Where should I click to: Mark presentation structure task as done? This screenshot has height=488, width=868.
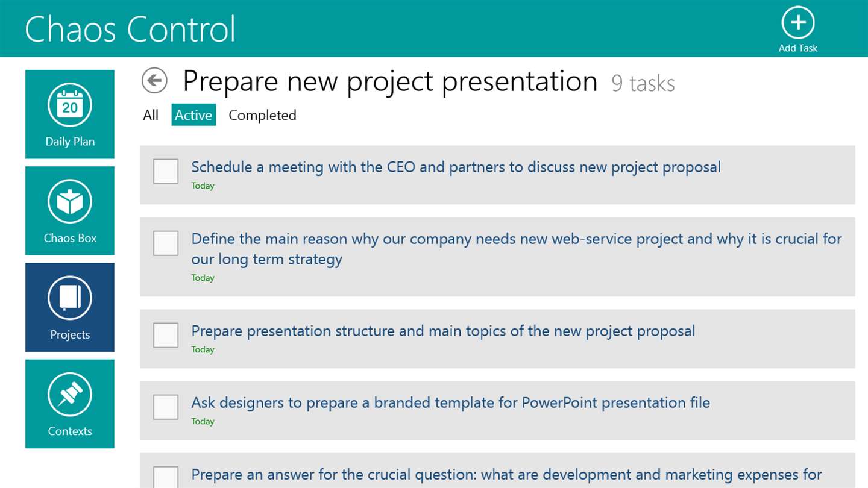[x=166, y=335]
